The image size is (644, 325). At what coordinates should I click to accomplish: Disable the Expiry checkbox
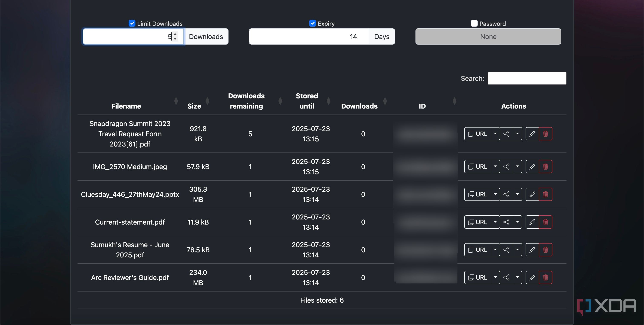click(312, 23)
